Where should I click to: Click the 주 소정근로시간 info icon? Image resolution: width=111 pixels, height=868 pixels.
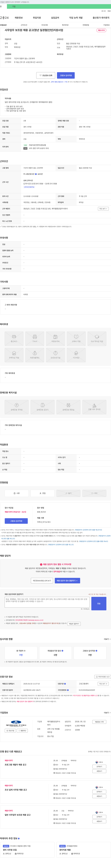pyautogui.click(x=36, y=174)
